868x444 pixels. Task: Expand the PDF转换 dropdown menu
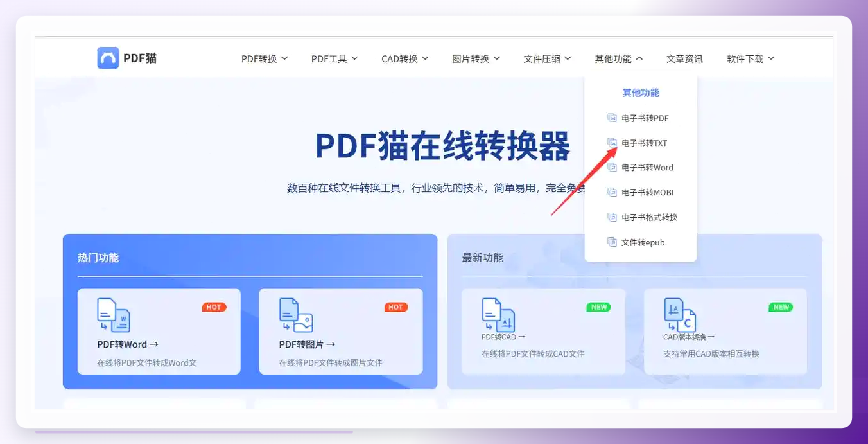265,58
